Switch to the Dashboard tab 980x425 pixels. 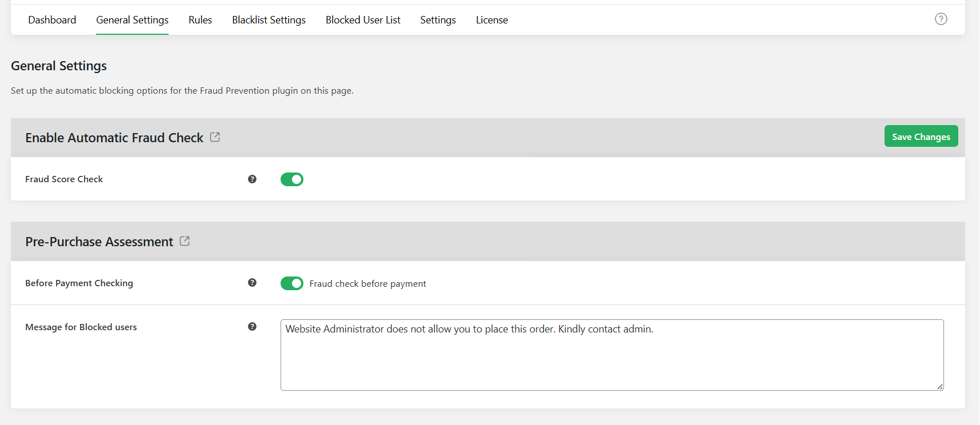click(52, 19)
